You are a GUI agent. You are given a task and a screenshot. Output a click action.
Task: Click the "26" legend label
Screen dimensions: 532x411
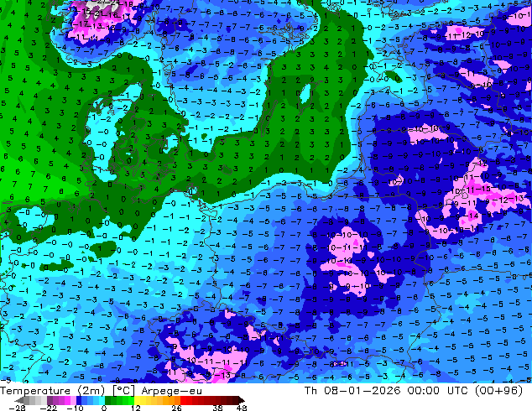[x=176, y=408]
